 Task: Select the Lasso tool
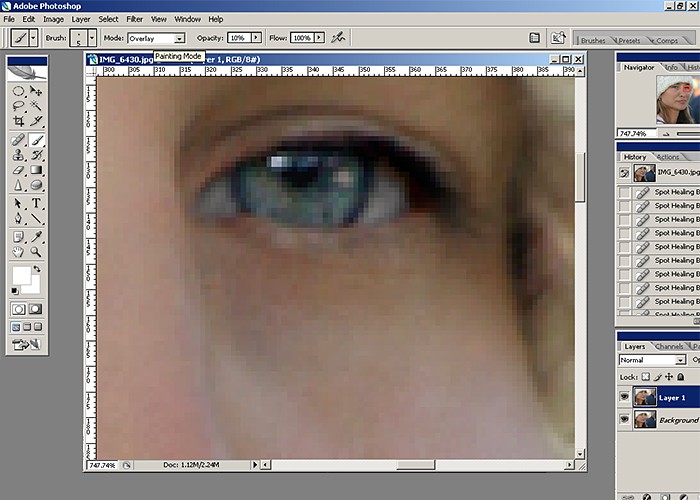18,106
